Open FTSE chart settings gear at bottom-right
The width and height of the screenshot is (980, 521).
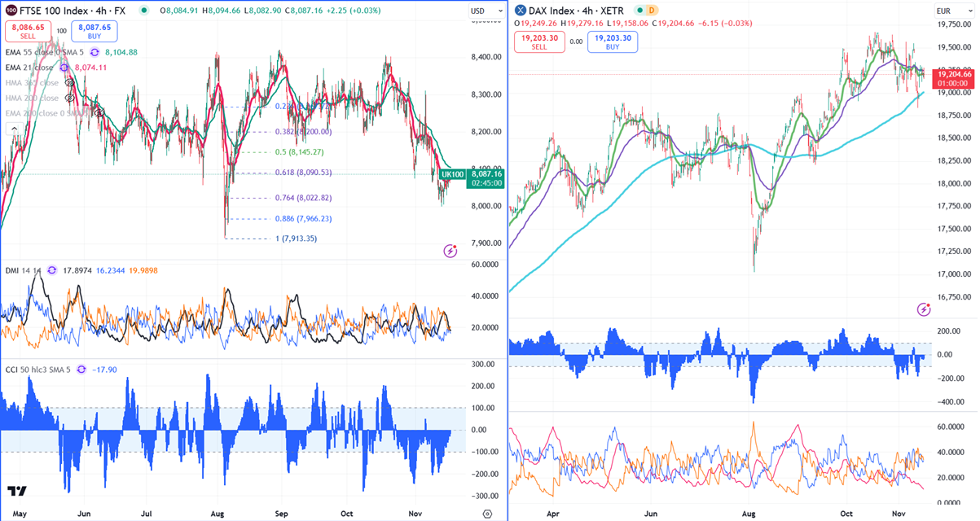coord(487,513)
